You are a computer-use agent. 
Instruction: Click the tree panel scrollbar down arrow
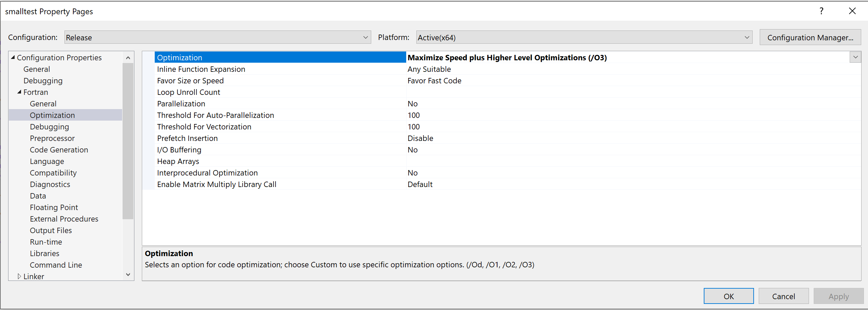pyautogui.click(x=128, y=274)
